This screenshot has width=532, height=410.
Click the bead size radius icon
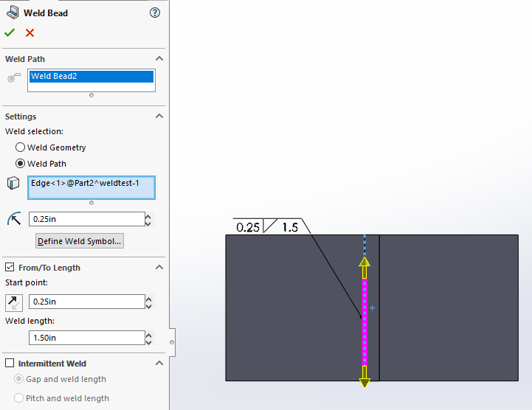click(x=14, y=219)
